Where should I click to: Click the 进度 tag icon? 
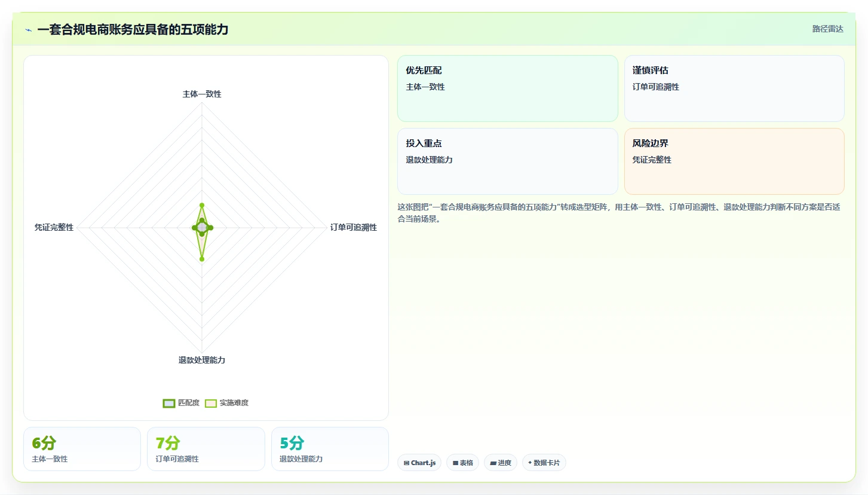pos(493,463)
